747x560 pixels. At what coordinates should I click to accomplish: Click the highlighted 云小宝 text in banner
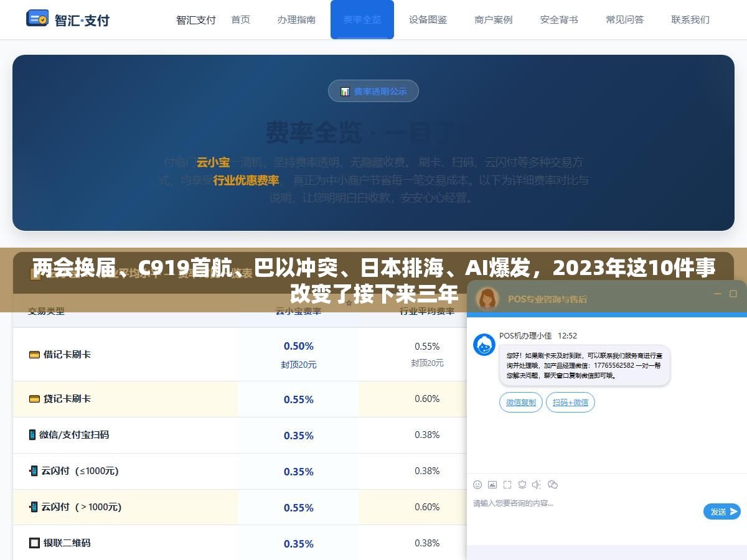coord(213,162)
